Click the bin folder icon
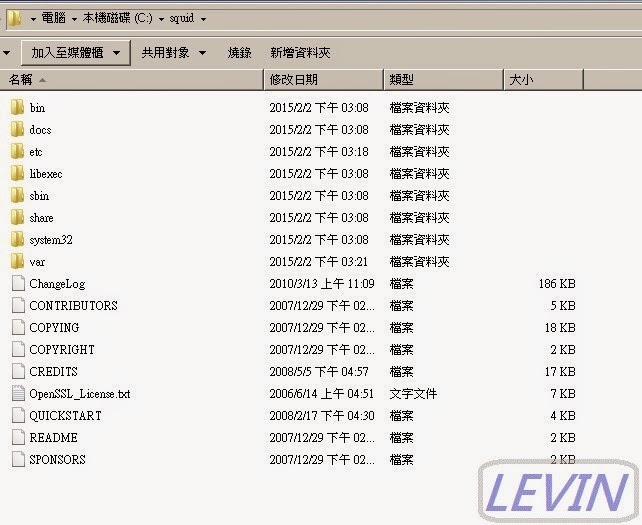This screenshot has width=642, height=525. coord(17,108)
